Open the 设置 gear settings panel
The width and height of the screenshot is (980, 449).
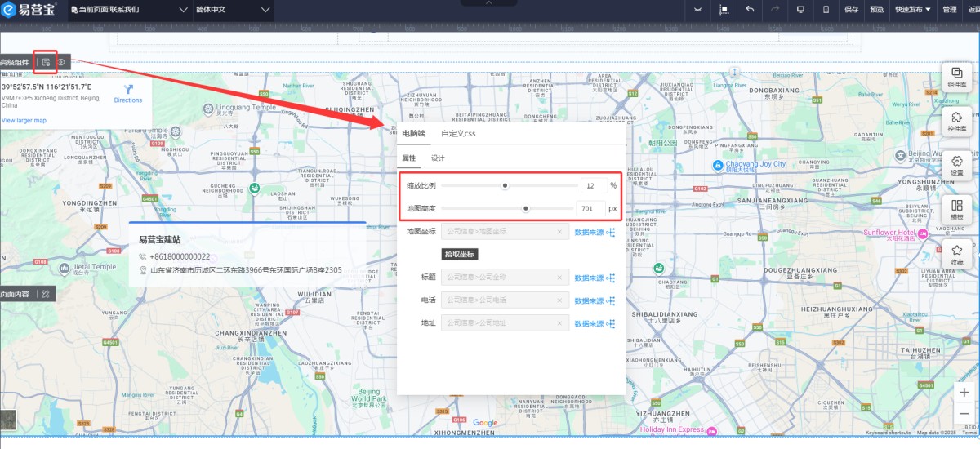tap(956, 166)
